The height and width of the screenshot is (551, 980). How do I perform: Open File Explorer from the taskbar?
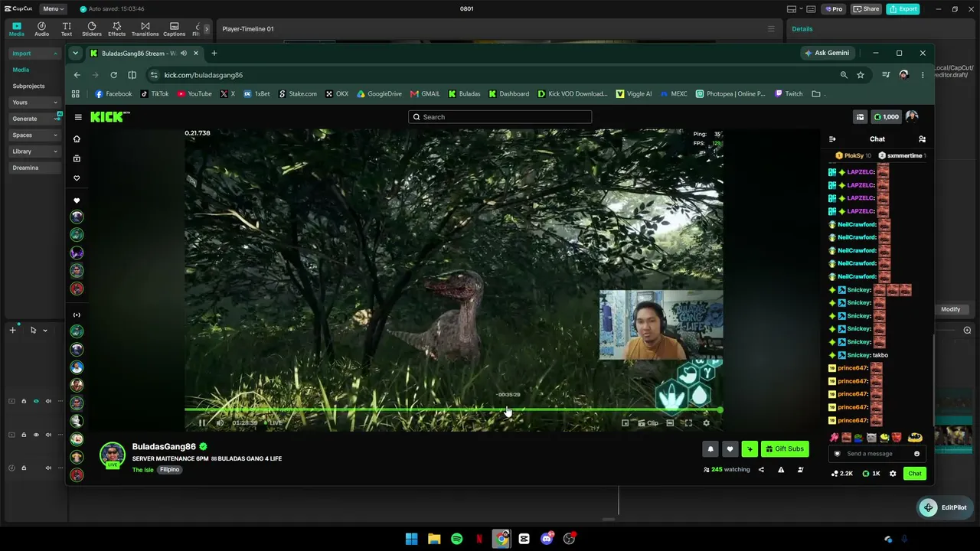pos(434,539)
